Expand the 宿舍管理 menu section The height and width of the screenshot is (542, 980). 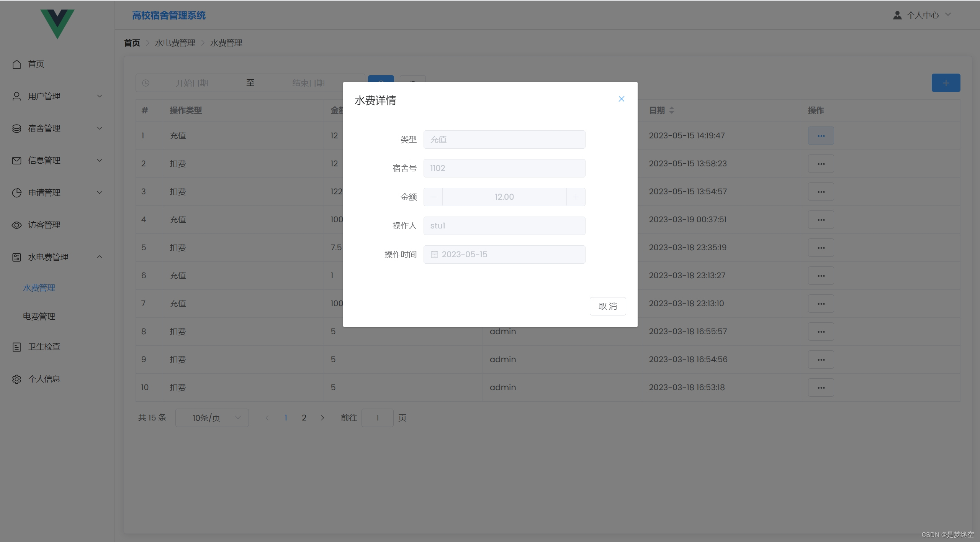[44, 128]
